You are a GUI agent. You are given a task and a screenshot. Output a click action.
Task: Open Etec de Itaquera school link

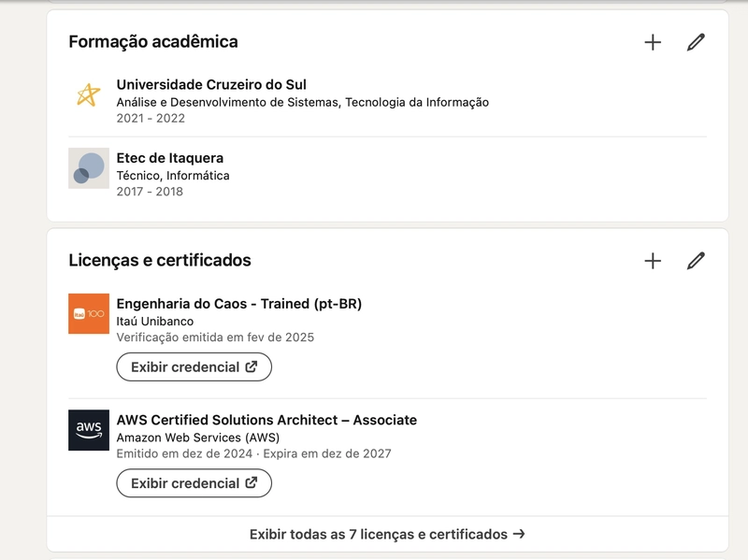click(x=170, y=158)
